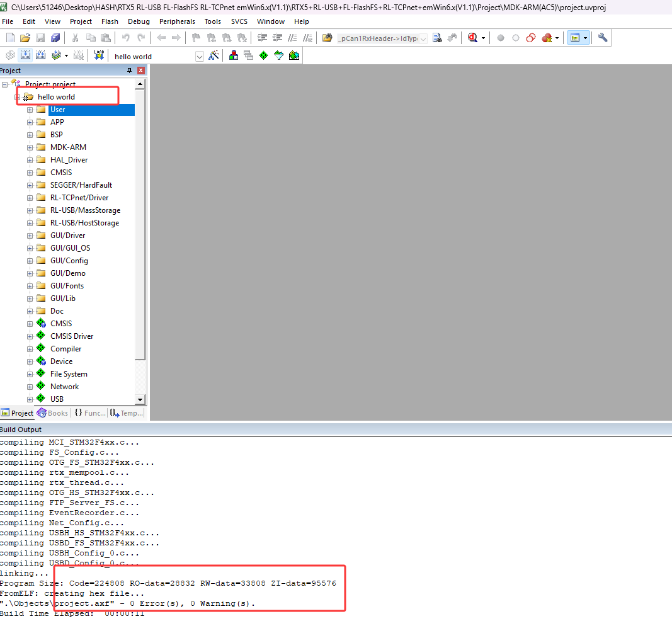Screen dimensions: 672x626
Task: Open the Peripherals menu
Action: coord(177,21)
